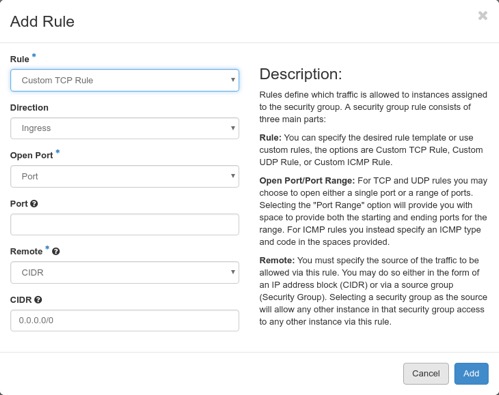This screenshot has width=499, height=395.
Task: Click the Description: heading
Action: tap(301, 74)
